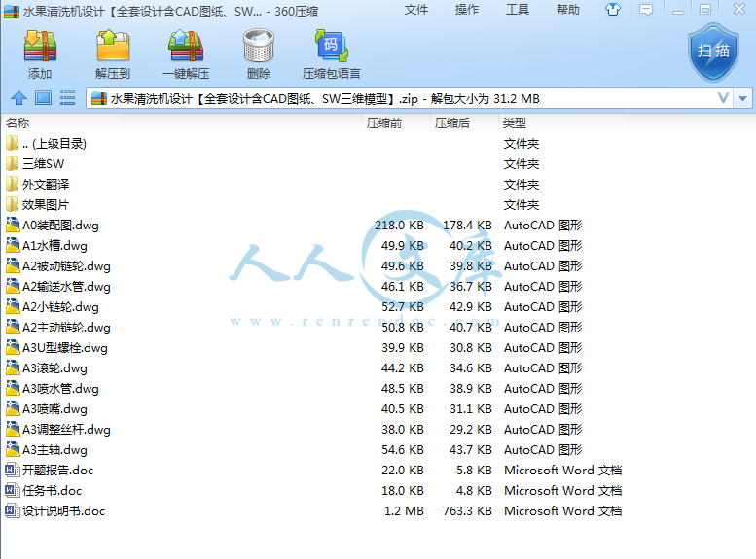
Task: Click the 218.0 KB size cell
Action: (x=399, y=225)
